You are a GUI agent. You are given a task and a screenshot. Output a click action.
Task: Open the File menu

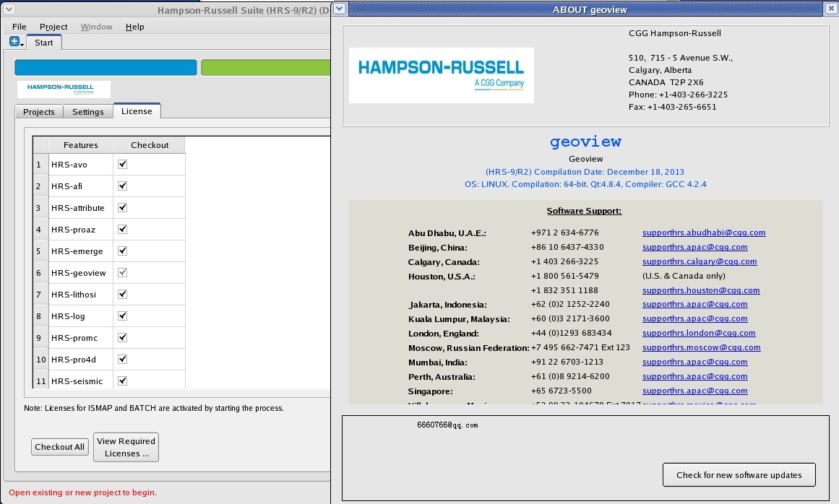[20, 27]
